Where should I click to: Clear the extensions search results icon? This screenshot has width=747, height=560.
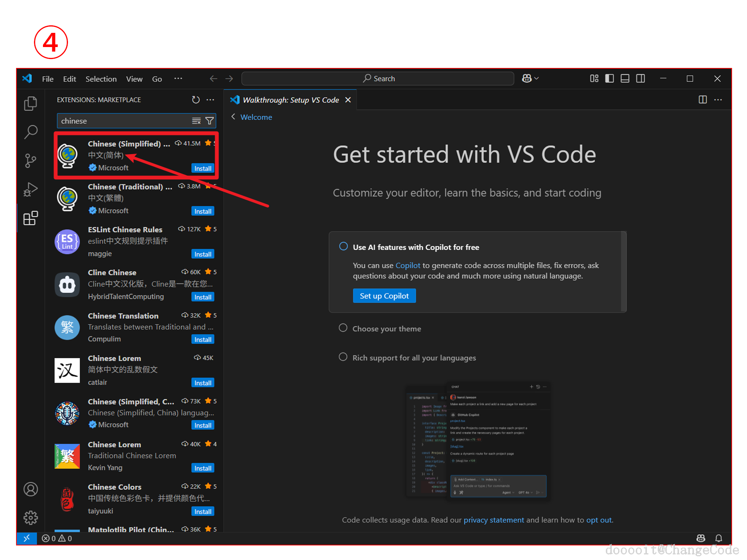tap(196, 121)
